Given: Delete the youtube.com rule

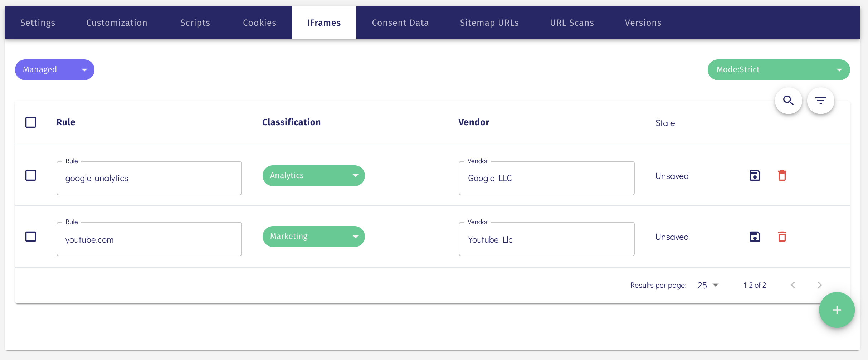Looking at the screenshot, I should point(782,237).
